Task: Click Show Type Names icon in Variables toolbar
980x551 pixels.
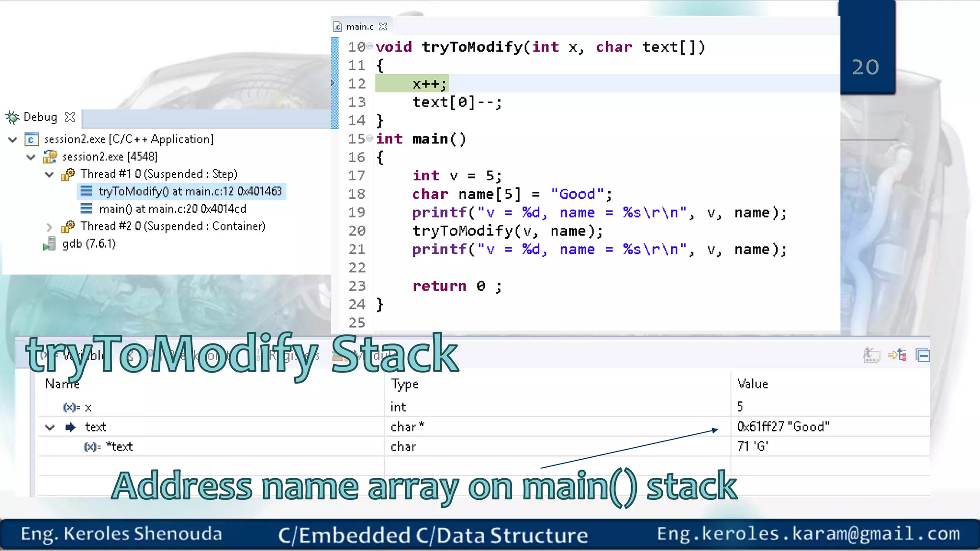Action: (871, 355)
